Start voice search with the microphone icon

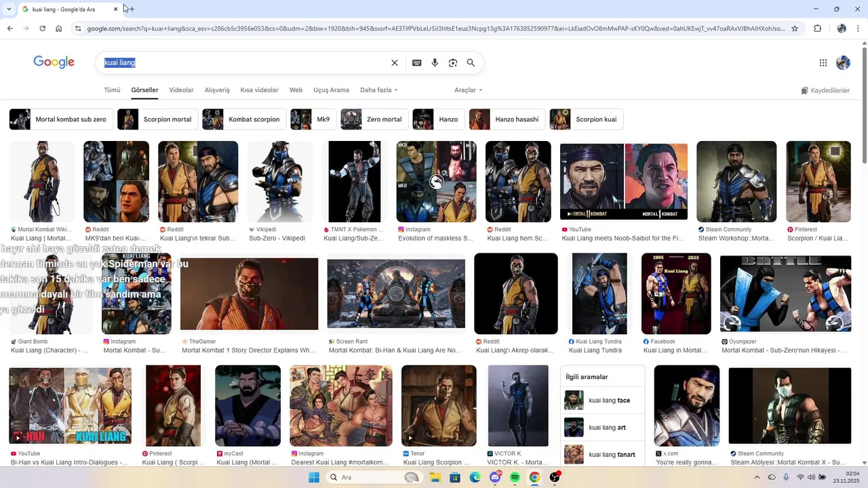435,62
